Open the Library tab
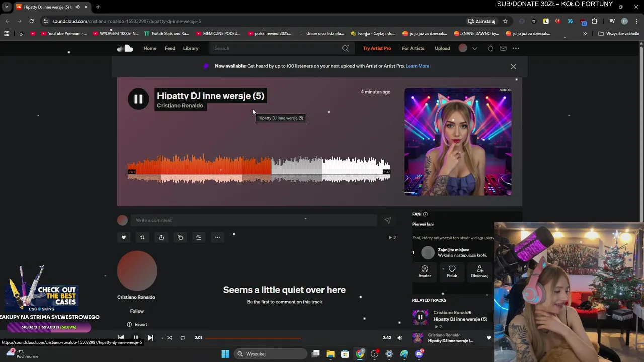Viewport: 644px width, 362px height. (191, 48)
